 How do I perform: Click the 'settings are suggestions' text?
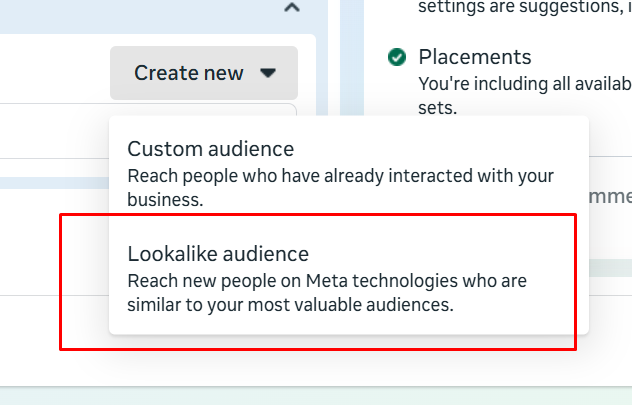click(x=520, y=8)
